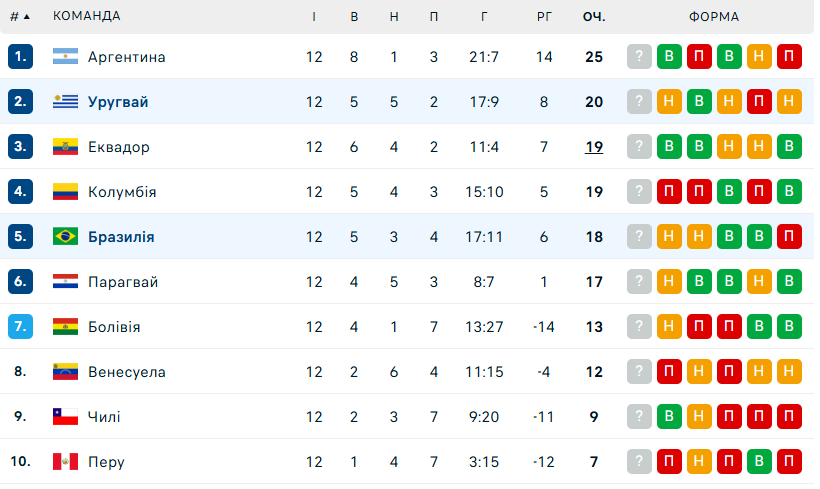Open the Уругвай team link
Viewport: 820px width, 489px height.
pyautogui.click(x=118, y=102)
